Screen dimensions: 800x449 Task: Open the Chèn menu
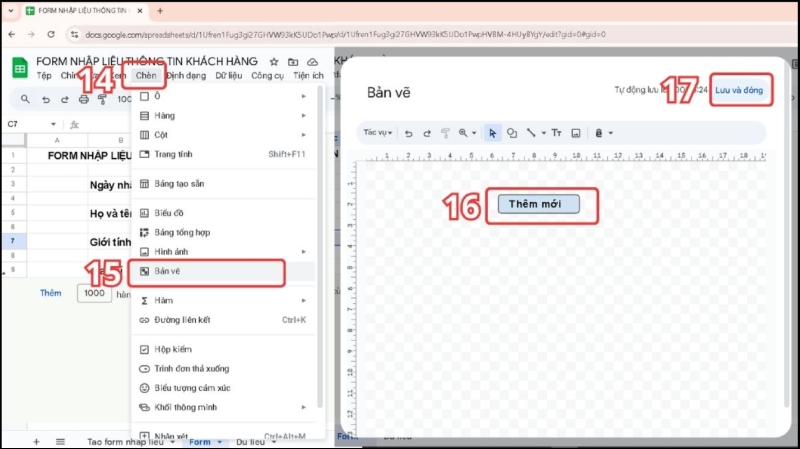click(146, 76)
